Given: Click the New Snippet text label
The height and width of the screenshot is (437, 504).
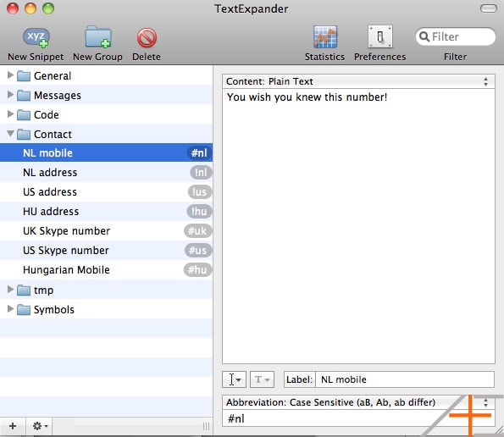Looking at the screenshot, I should [36, 57].
